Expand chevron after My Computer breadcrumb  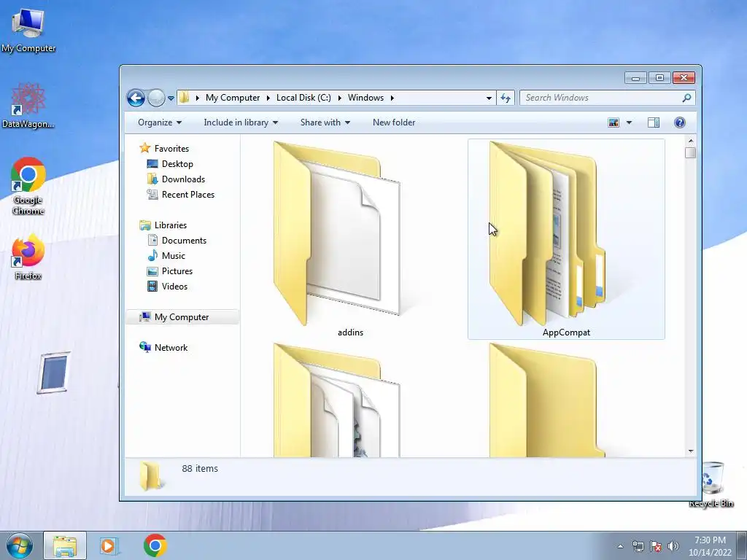coord(268,98)
